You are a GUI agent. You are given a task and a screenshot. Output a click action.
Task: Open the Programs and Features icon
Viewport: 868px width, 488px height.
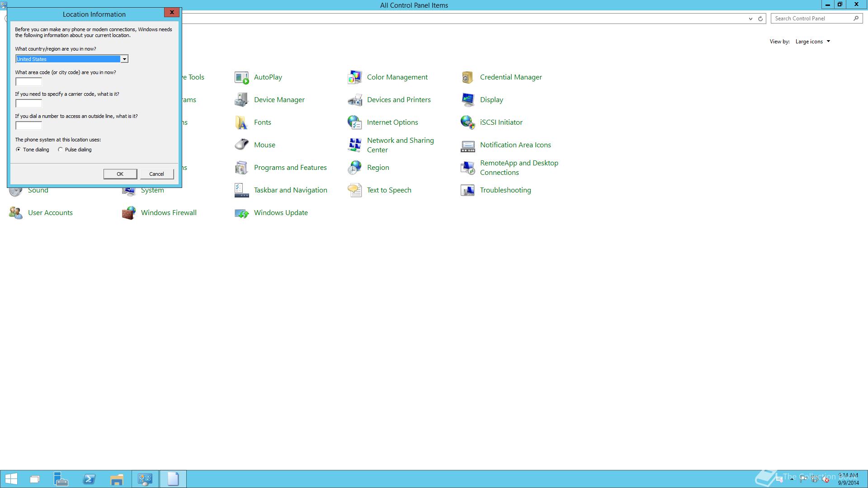tap(242, 168)
